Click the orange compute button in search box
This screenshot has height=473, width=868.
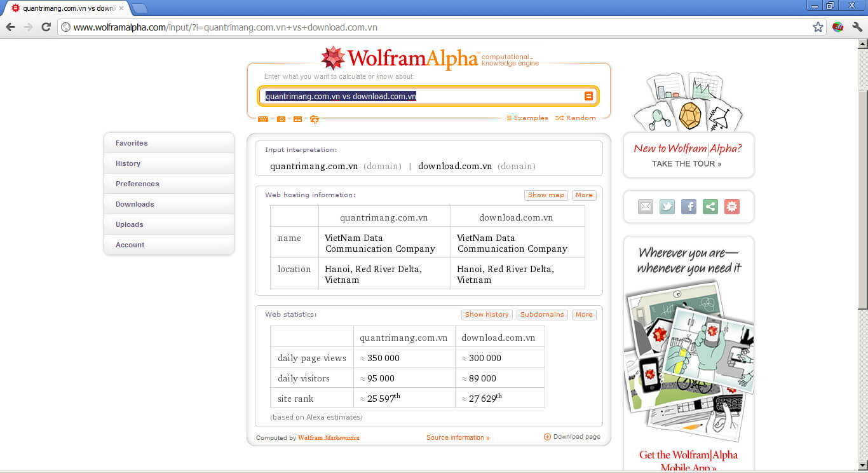click(x=588, y=97)
